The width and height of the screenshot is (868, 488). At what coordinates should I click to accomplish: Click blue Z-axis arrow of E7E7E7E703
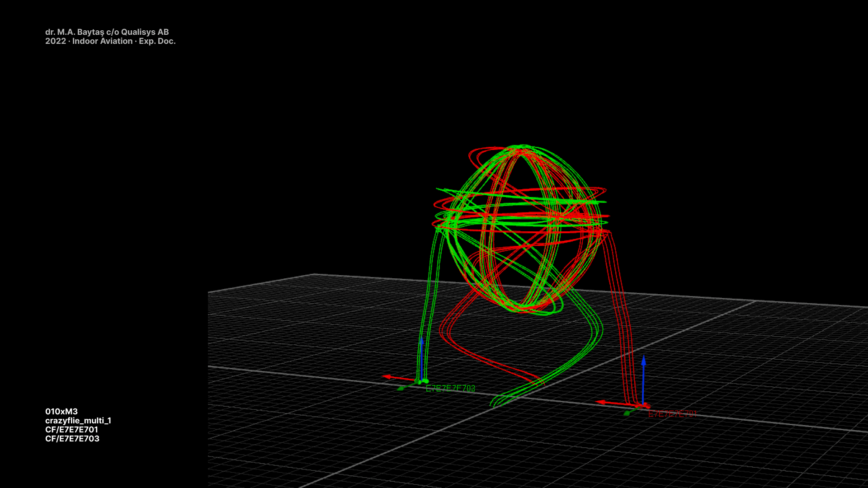[x=421, y=358]
